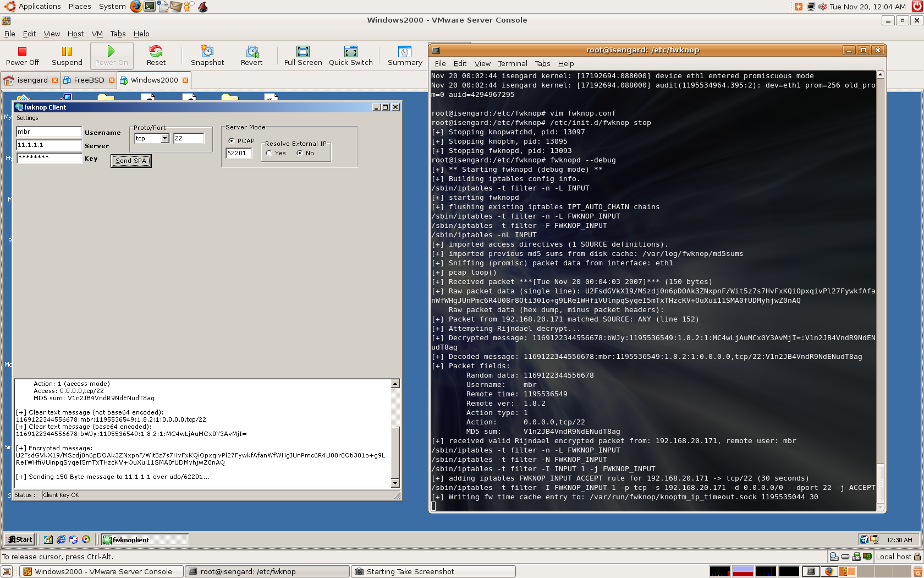Click the Server address field
Viewport: 924px width, 578px height.
49,145
